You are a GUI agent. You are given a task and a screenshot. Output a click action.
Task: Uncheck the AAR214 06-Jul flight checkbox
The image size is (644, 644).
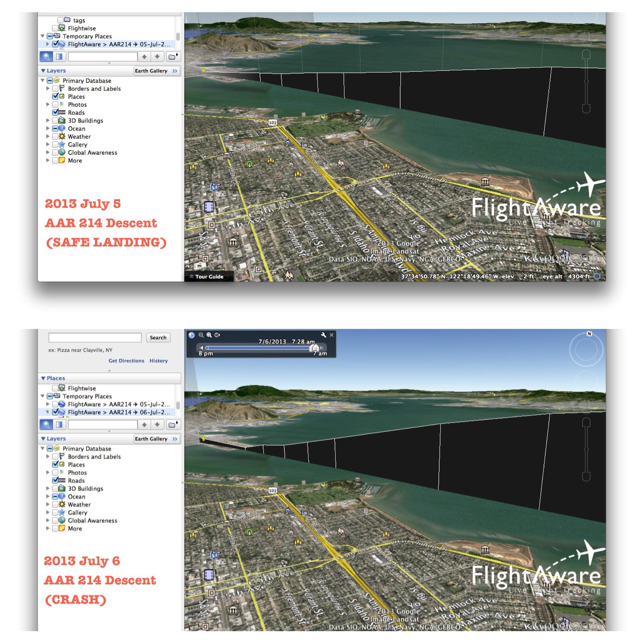[x=55, y=412]
